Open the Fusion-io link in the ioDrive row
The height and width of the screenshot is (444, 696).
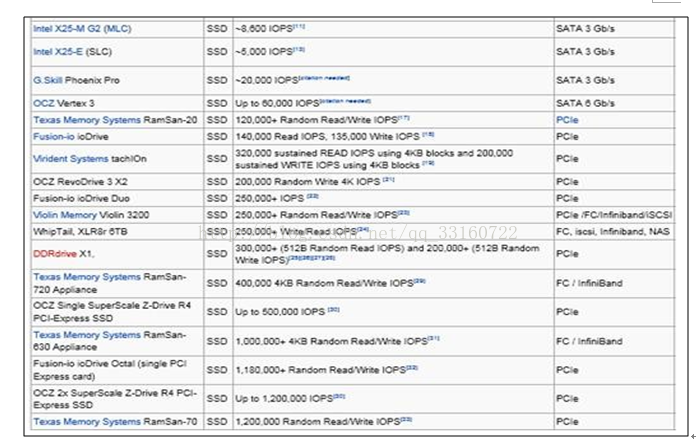click(x=54, y=137)
